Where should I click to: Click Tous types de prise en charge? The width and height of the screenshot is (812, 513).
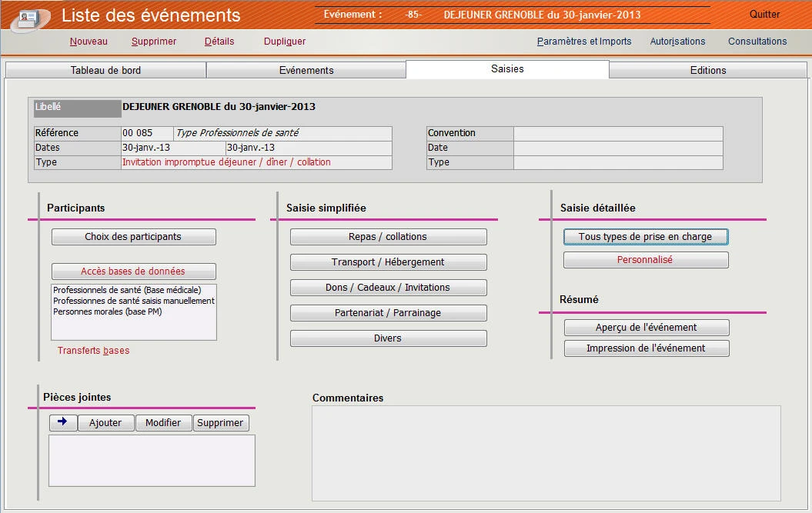point(646,237)
